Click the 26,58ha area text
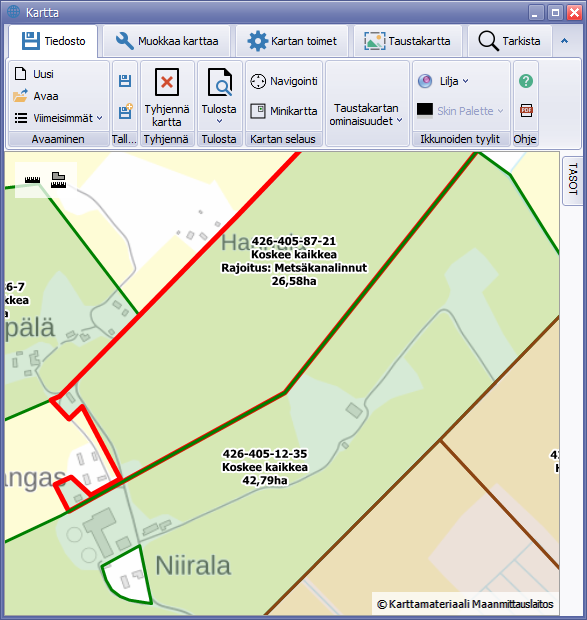The height and width of the screenshot is (620, 587). 294,281
